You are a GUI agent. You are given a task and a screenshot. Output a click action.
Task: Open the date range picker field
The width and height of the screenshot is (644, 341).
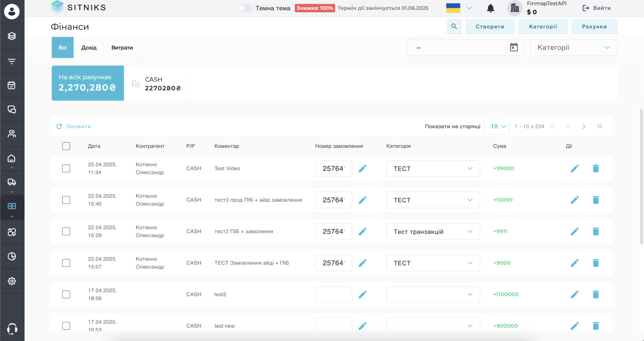pyautogui.click(x=465, y=47)
